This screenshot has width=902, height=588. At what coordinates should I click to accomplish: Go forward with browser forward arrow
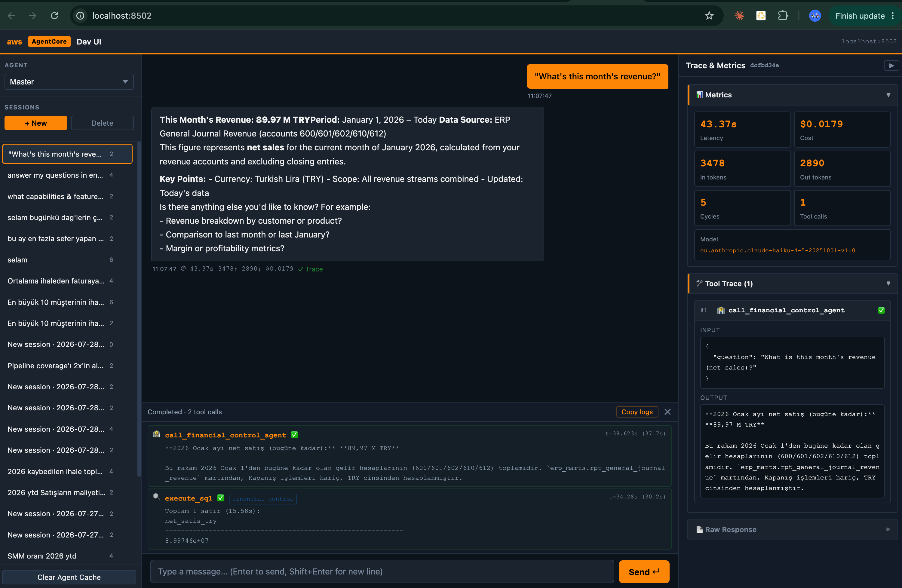32,16
